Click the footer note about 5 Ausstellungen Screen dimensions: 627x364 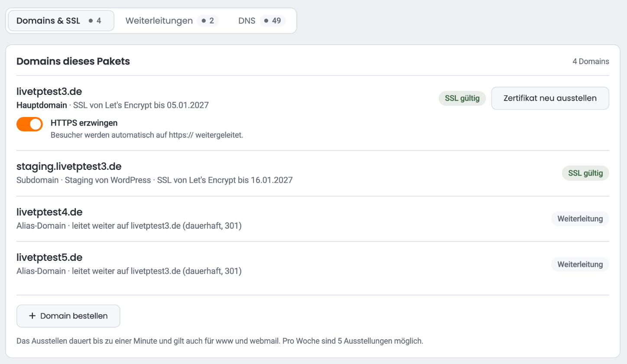[x=220, y=341]
